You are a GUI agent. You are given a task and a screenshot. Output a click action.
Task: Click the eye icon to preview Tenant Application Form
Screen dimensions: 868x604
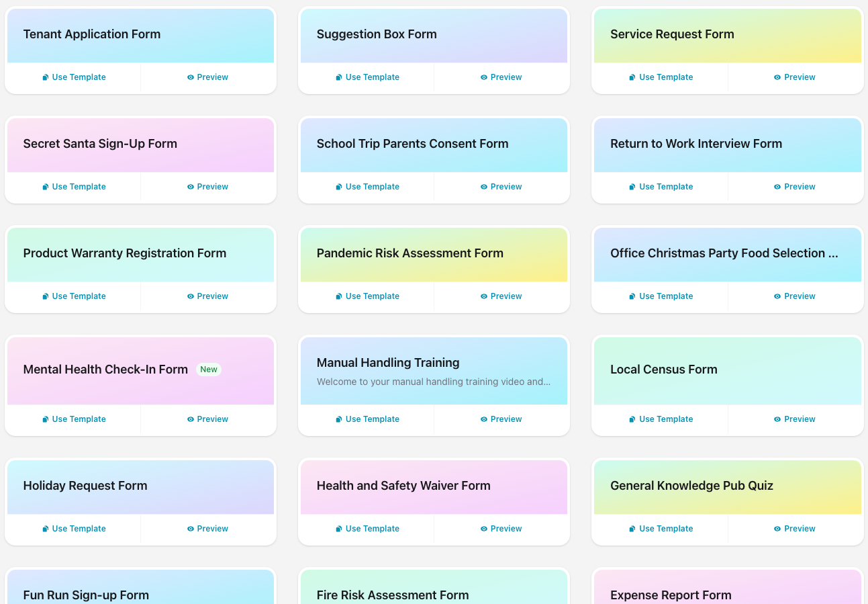[x=190, y=77]
